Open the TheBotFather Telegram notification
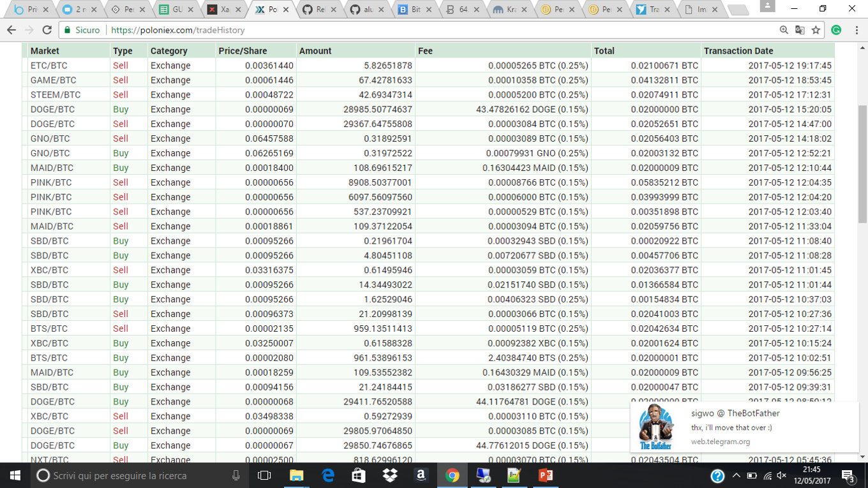Image resolution: width=868 pixels, height=488 pixels. (744, 427)
